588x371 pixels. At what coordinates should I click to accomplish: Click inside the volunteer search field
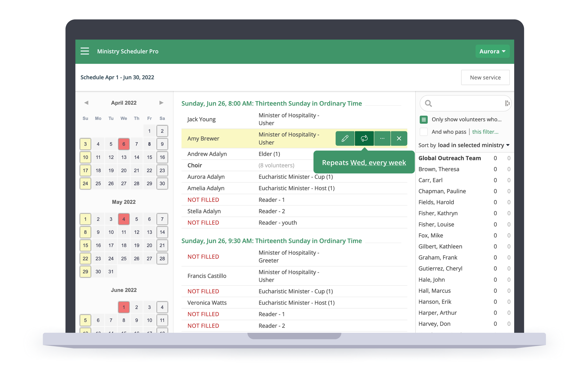pyautogui.click(x=464, y=103)
